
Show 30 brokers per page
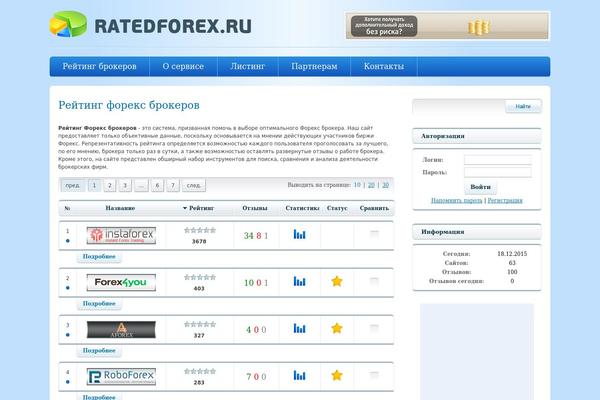point(385,185)
